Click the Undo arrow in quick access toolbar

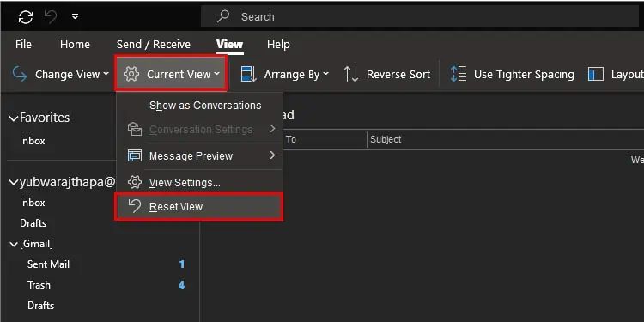(x=50, y=17)
